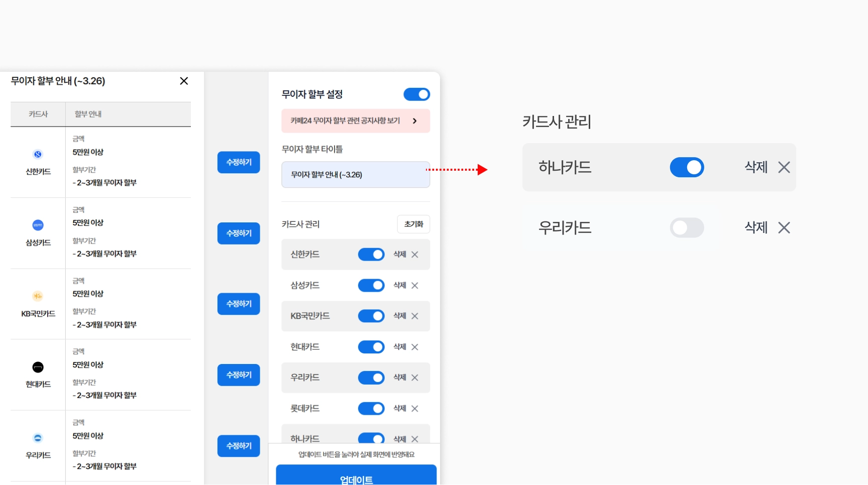Click 수정하기 button next to KB국민카드 row
The image size is (868, 485).
[x=239, y=304]
